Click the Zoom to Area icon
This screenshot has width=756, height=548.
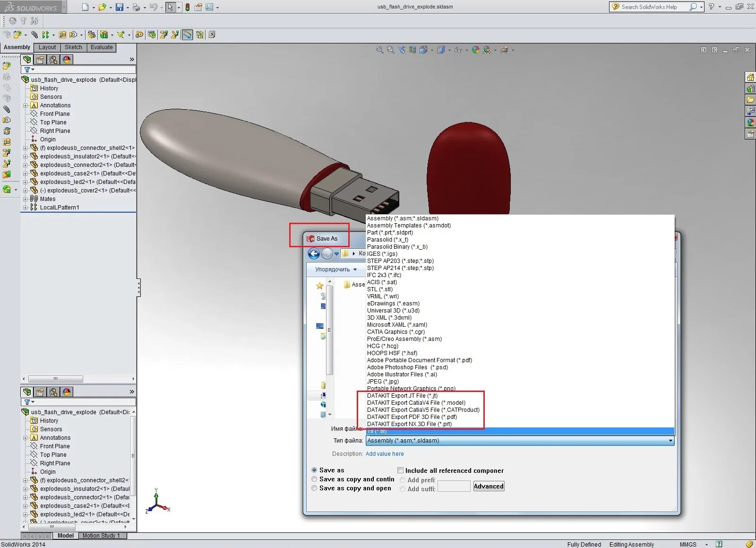click(391, 50)
